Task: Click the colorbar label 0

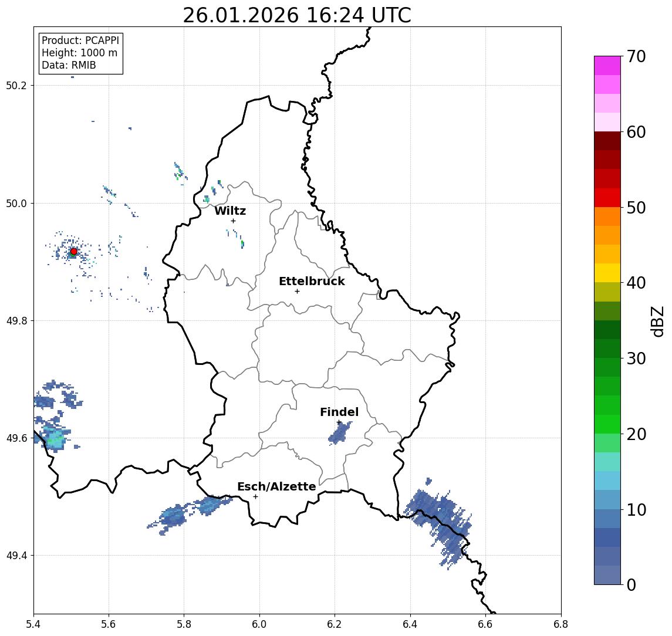Action: tap(632, 584)
